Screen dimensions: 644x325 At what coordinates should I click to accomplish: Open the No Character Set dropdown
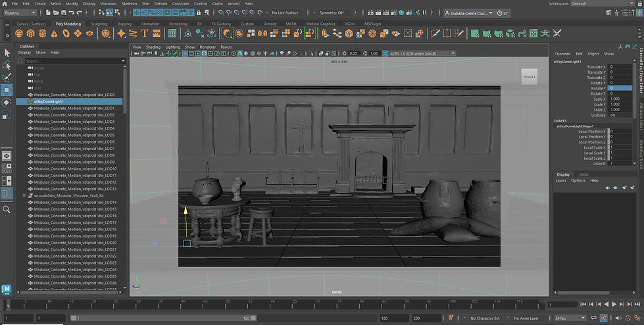click(x=485, y=318)
